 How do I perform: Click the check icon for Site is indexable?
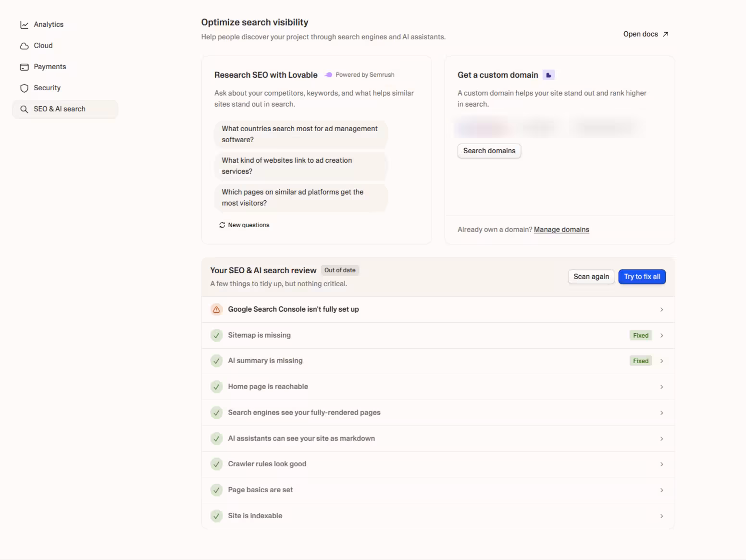coord(217,516)
